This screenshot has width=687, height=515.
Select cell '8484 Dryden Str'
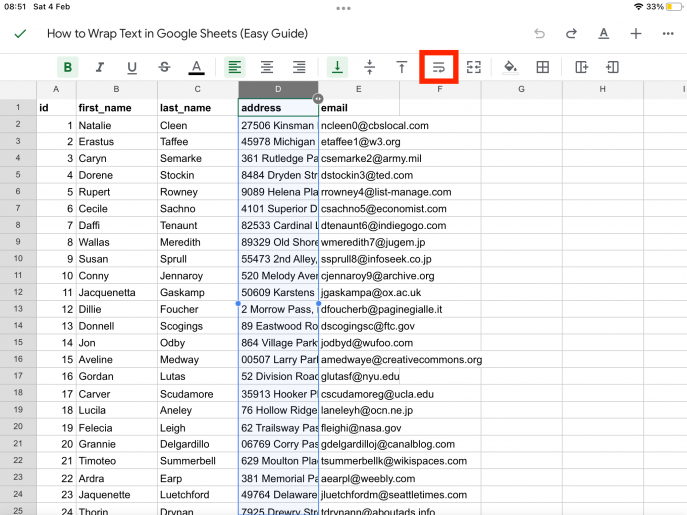coord(278,175)
